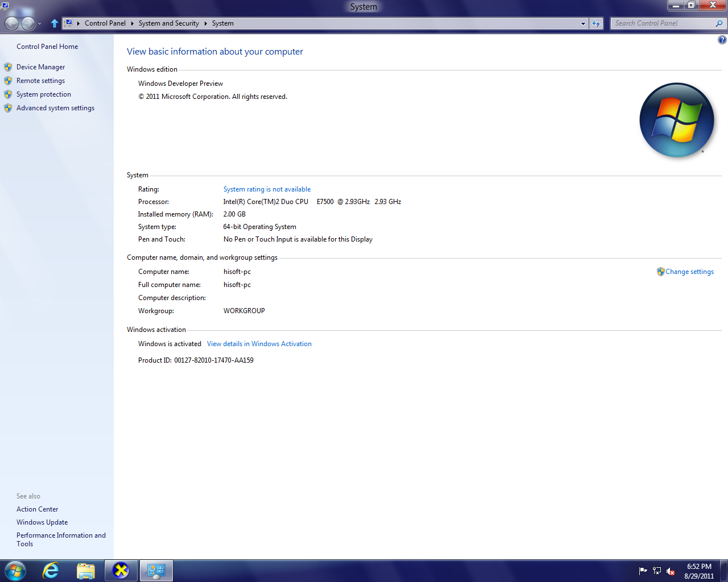Open Action Center flag icon in tray
Screen dimensions: 728x582
click(643, 571)
